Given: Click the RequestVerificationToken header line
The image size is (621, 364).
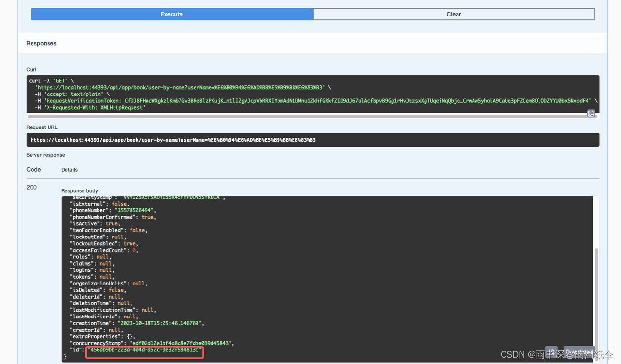Looking at the screenshot, I should tap(316, 101).
